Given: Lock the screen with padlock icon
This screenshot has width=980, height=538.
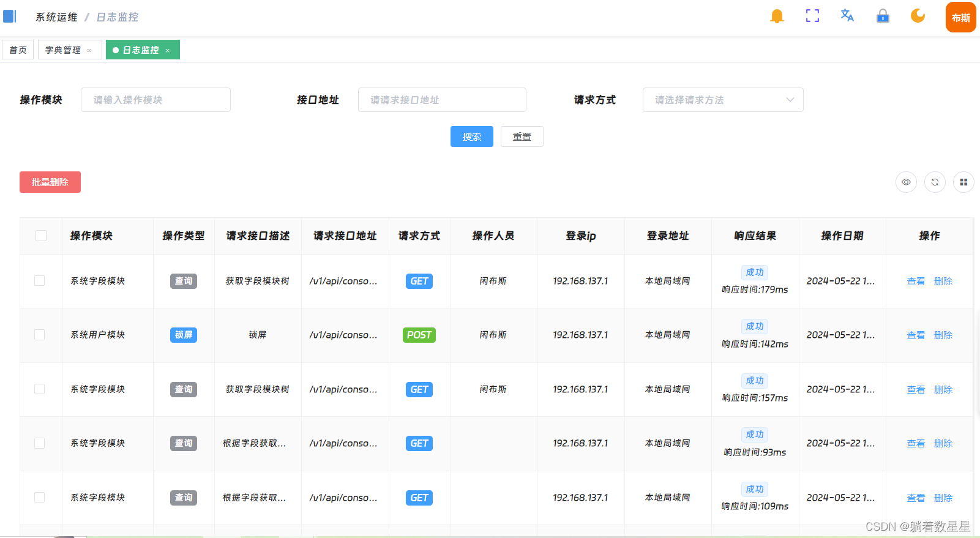Looking at the screenshot, I should pos(883,16).
